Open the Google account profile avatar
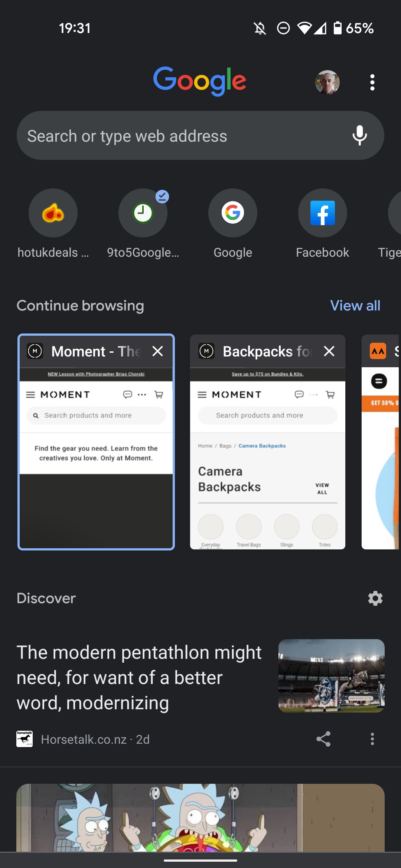The height and width of the screenshot is (868, 401). [x=327, y=82]
